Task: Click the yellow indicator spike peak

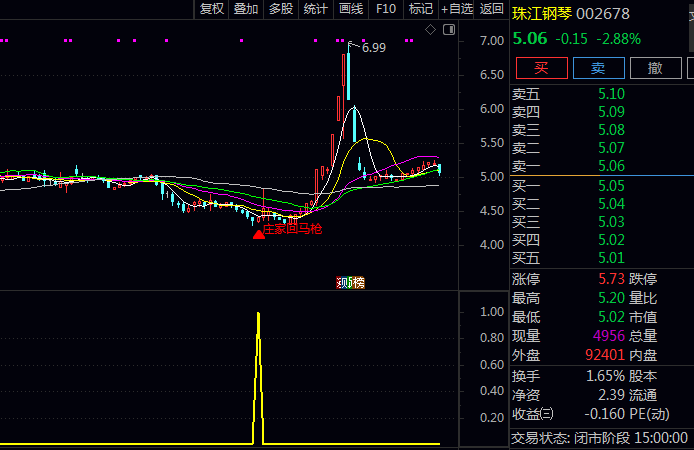Action: click(258, 314)
